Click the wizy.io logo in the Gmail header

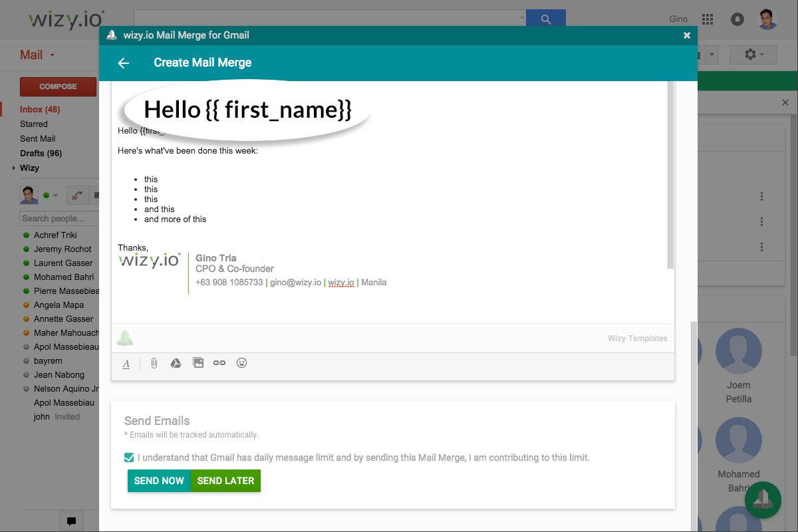click(x=66, y=19)
